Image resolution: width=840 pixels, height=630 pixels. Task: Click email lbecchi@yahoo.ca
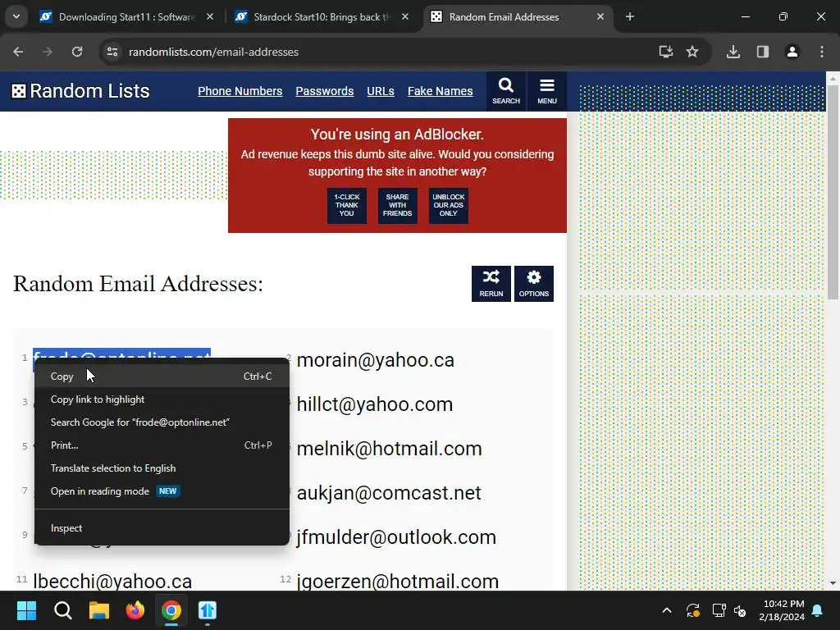[x=112, y=582]
